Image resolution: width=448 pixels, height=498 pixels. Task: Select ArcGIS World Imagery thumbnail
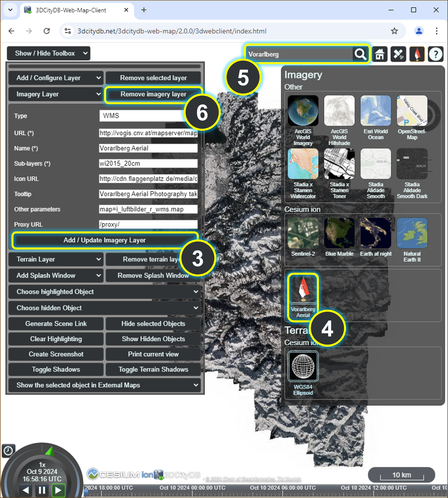pyautogui.click(x=303, y=111)
